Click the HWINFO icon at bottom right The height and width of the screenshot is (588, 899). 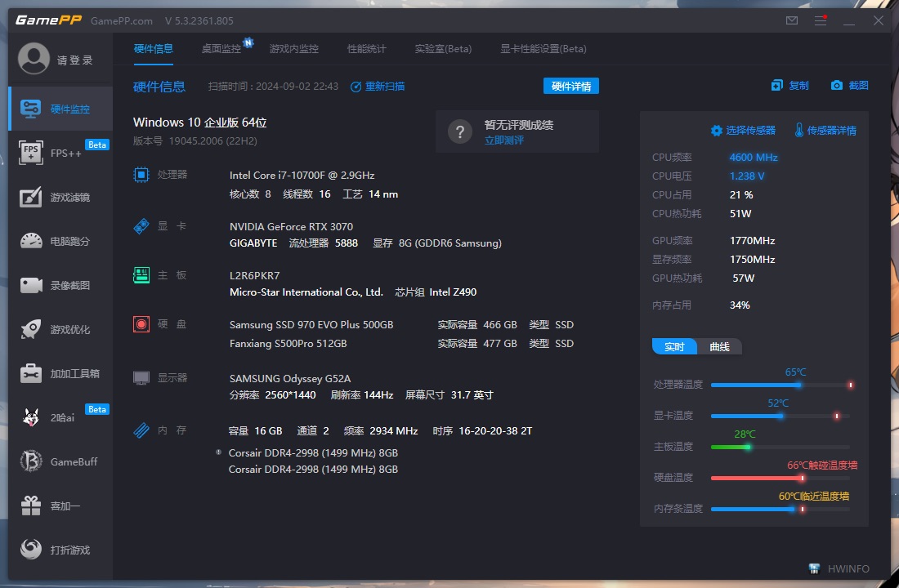(x=814, y=568)
